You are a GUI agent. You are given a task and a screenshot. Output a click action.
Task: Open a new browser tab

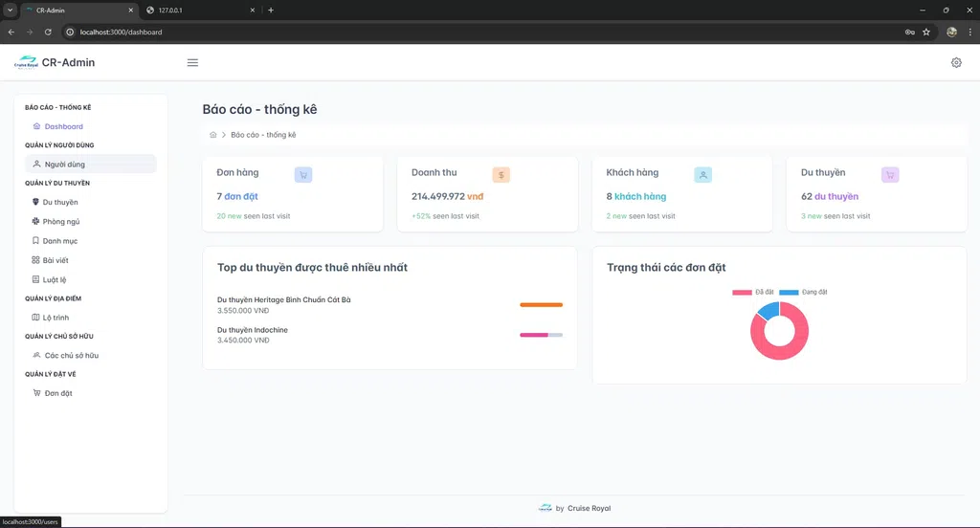click(271, 10)
